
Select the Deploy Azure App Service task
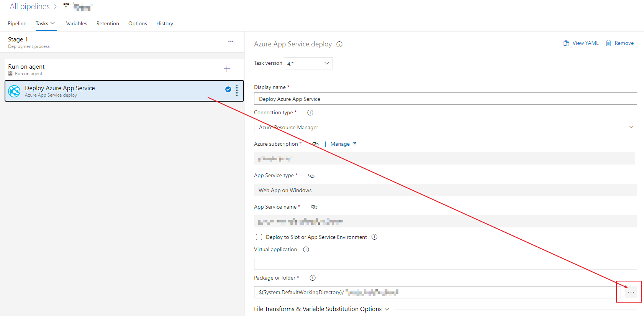pyautogui.click(x=124, y=91)
